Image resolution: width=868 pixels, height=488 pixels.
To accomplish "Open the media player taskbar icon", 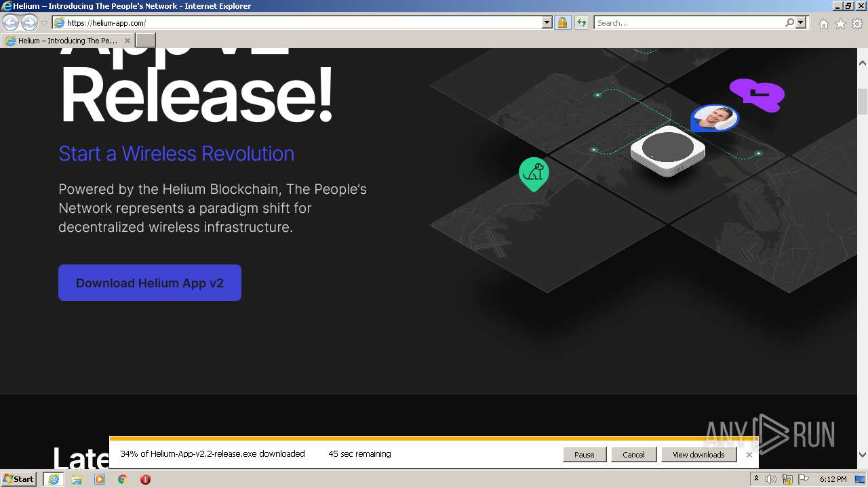I will pos(100,479).
